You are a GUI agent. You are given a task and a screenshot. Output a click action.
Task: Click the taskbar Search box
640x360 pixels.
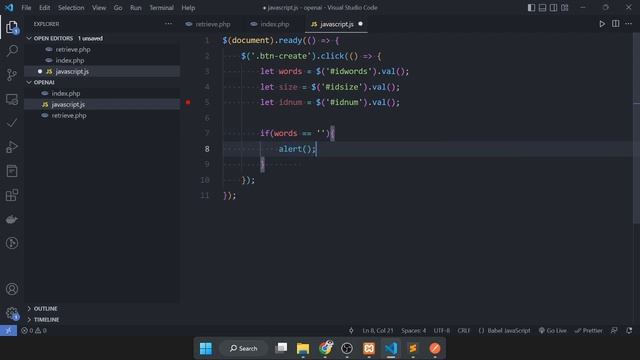[244, 349]
